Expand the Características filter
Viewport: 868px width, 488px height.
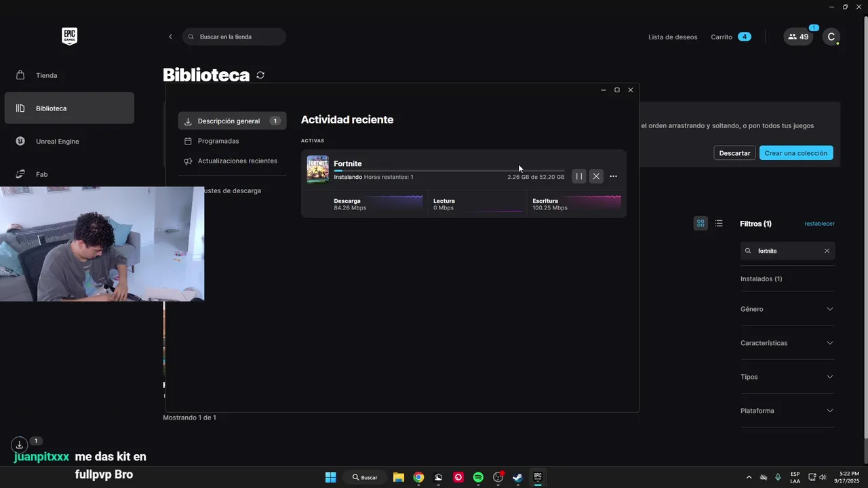point(787,343)
